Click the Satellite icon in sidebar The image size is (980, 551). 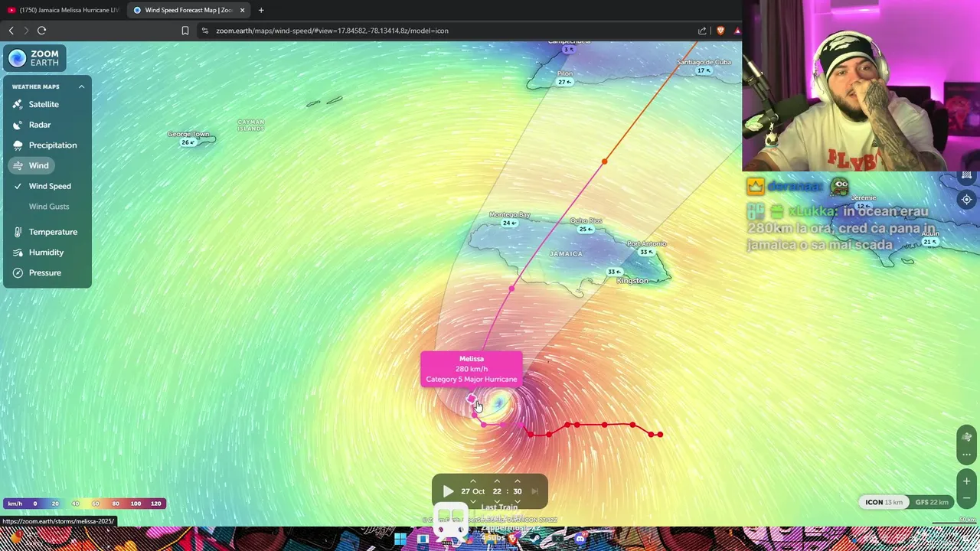coord(18,104)
